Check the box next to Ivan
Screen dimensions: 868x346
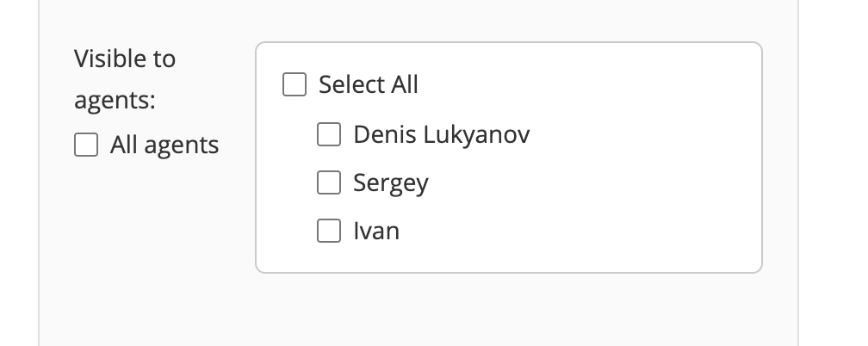(x=329, y=231)
